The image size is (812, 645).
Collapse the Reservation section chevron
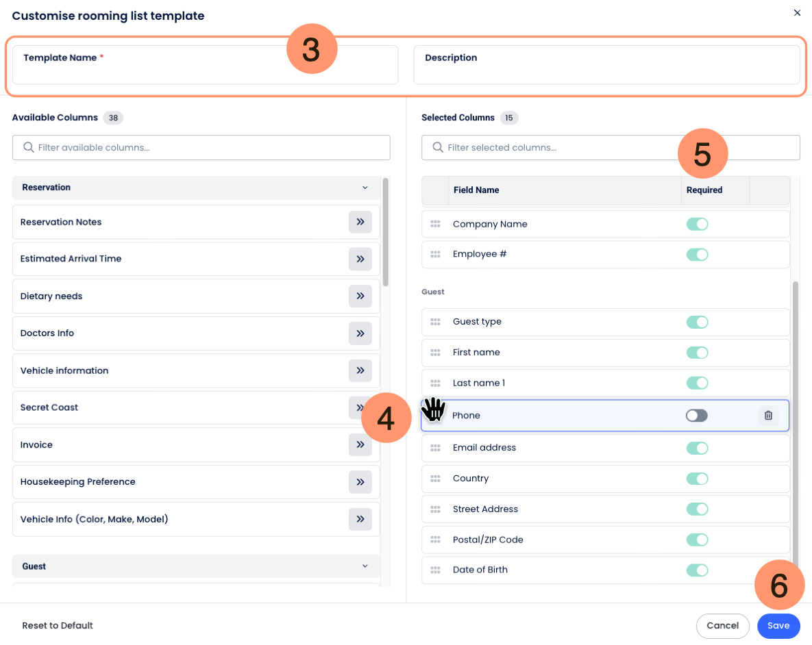coord(365,188)
